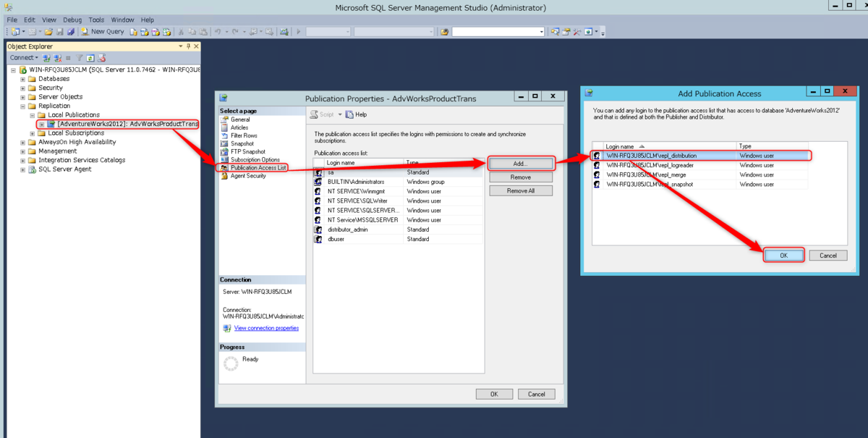Screen dimensions: 868x438
Task: Click the Type column header in Add dialog
Action: 772,146
